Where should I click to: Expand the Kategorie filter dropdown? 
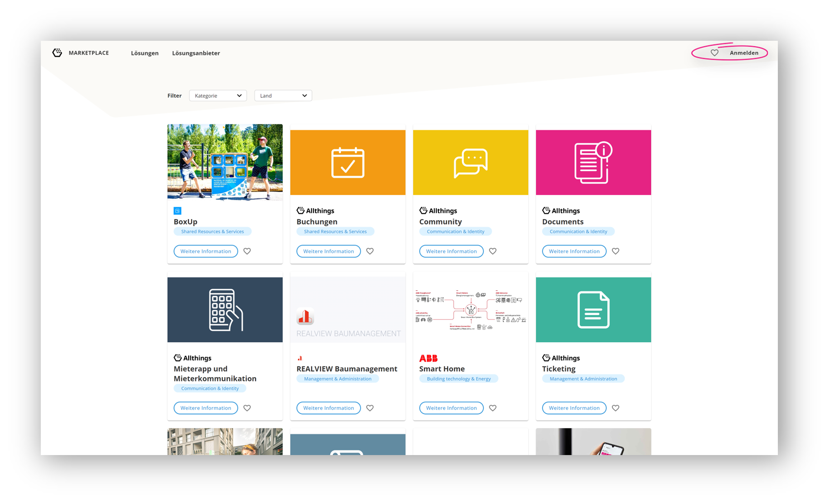218,96
